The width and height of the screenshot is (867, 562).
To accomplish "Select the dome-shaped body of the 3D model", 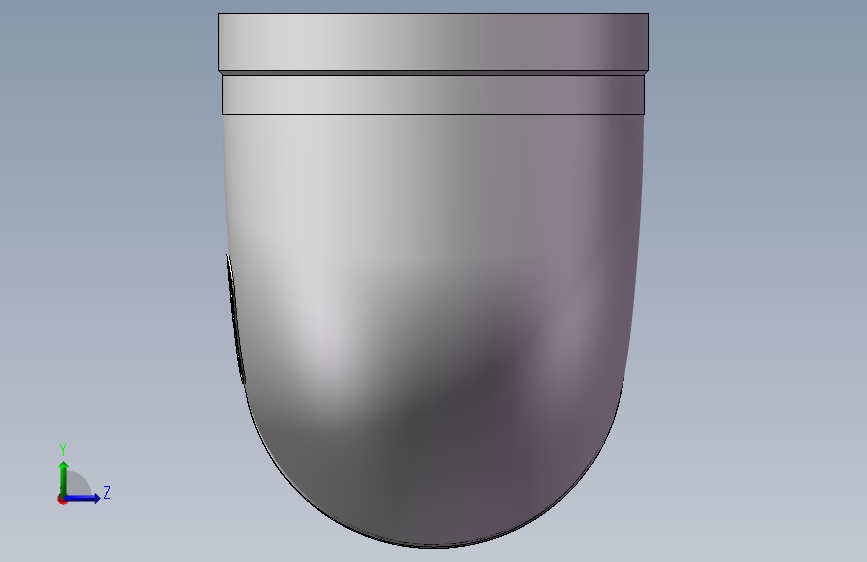I will [x=434, y=330].
